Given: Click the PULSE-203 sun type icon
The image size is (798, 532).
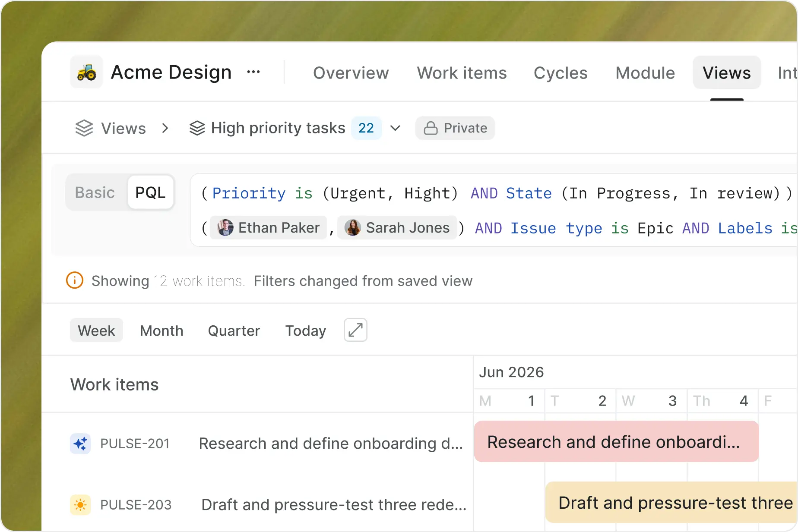Looking at the screenshot, I should click(x=80, y=505).
